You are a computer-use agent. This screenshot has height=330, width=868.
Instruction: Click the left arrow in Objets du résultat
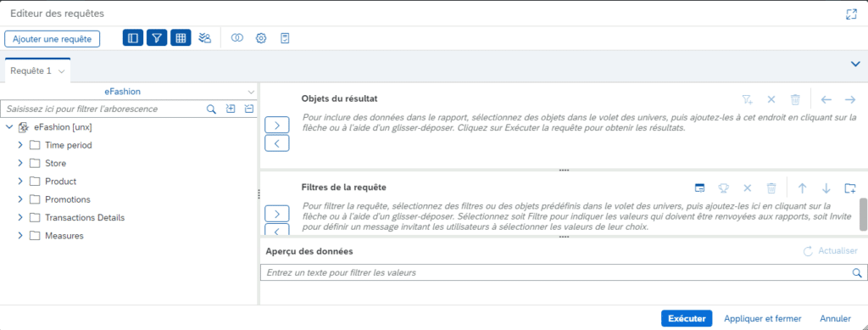(x=826, y=99)
